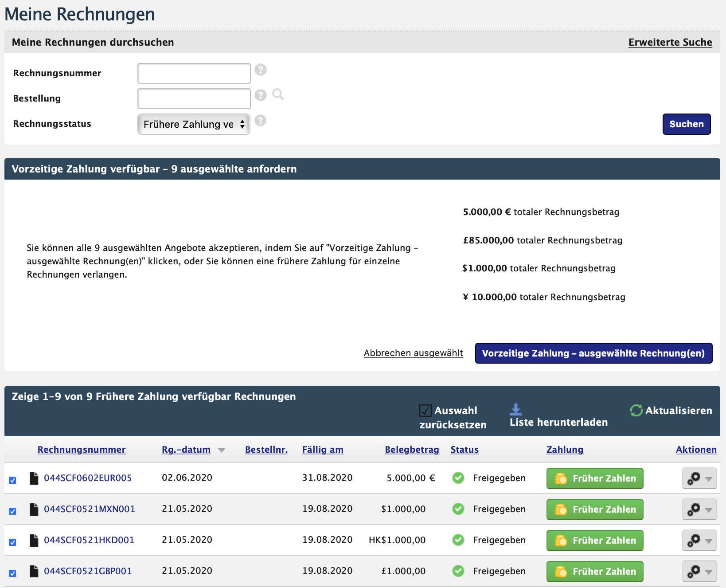The image size is (726, 588).
Task: Focus the Rechnungsnummer input field
Action: [x=194, y=73]
